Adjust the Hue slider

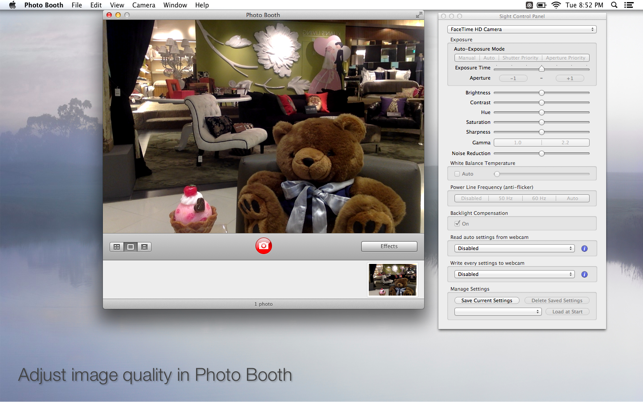click(x=541, y=112)
